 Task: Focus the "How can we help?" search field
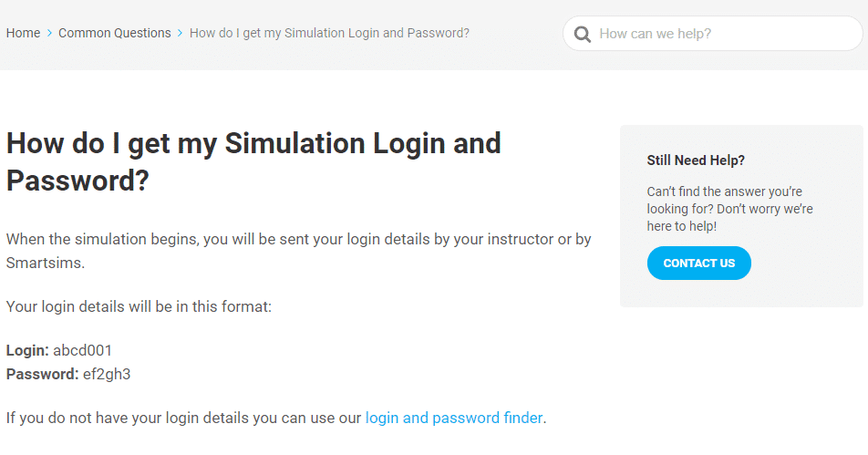click(x=720, y=34)
